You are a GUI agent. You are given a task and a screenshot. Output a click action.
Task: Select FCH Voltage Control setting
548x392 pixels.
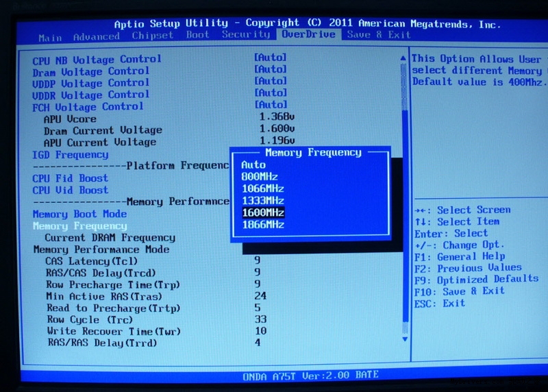point(88,107)
